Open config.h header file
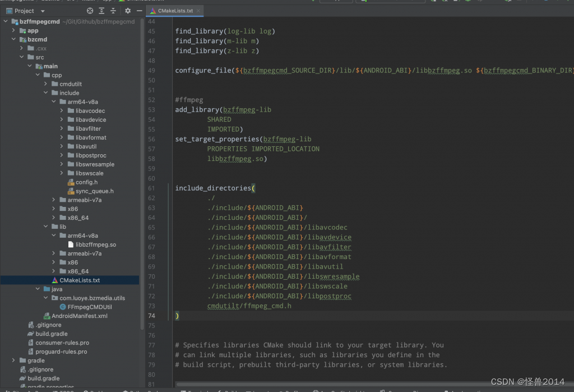This screenshot has height=392, width=574. [86, 182]
